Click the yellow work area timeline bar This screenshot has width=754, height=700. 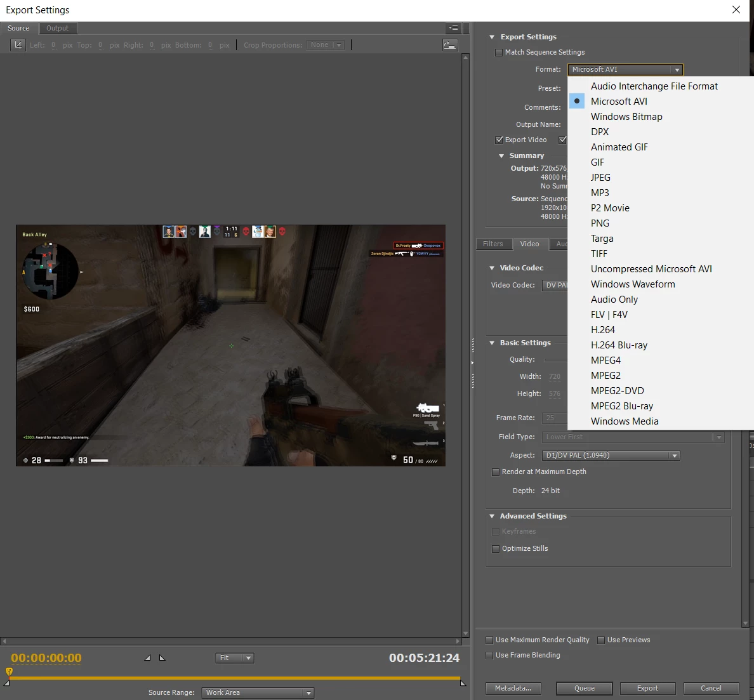[234, 678]
